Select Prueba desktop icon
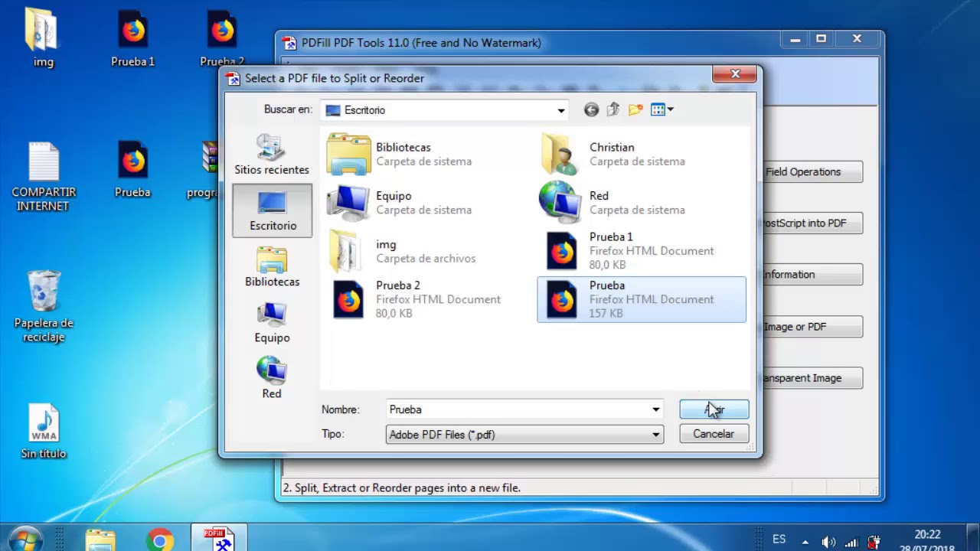Viewport: 980px width, 551px height. (x=133, y=169)
